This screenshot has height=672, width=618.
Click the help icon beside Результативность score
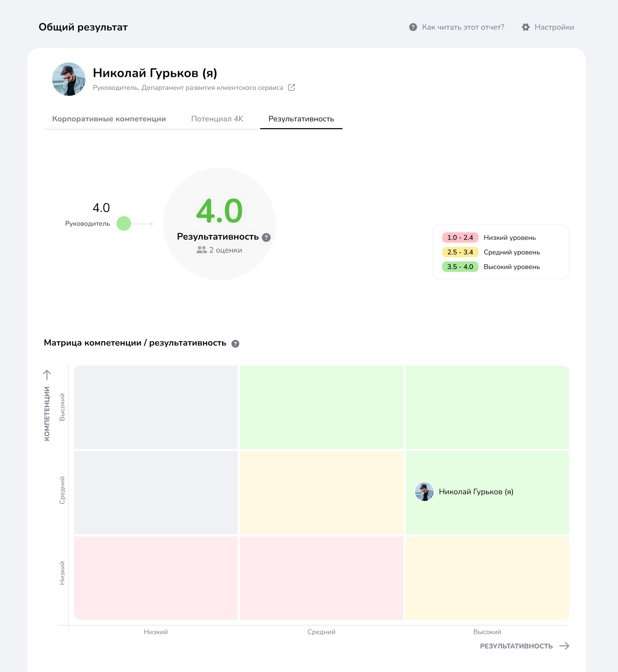(266, 237)
